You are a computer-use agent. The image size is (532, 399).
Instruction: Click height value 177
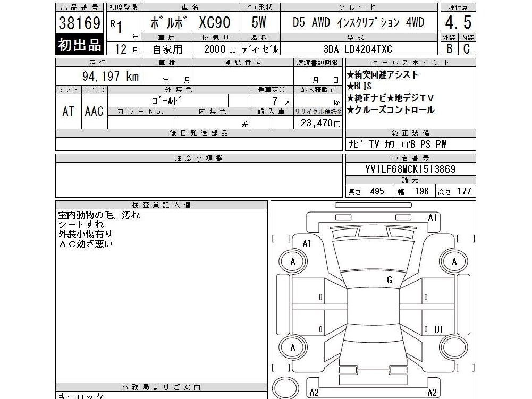tap(464, 191)
